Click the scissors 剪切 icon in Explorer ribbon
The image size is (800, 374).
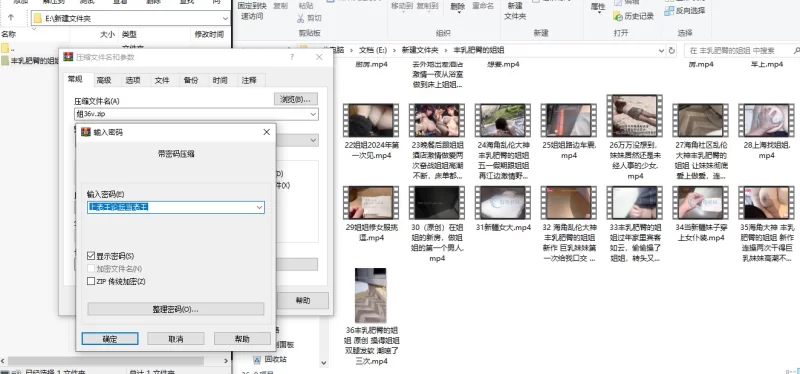(301, 18)
